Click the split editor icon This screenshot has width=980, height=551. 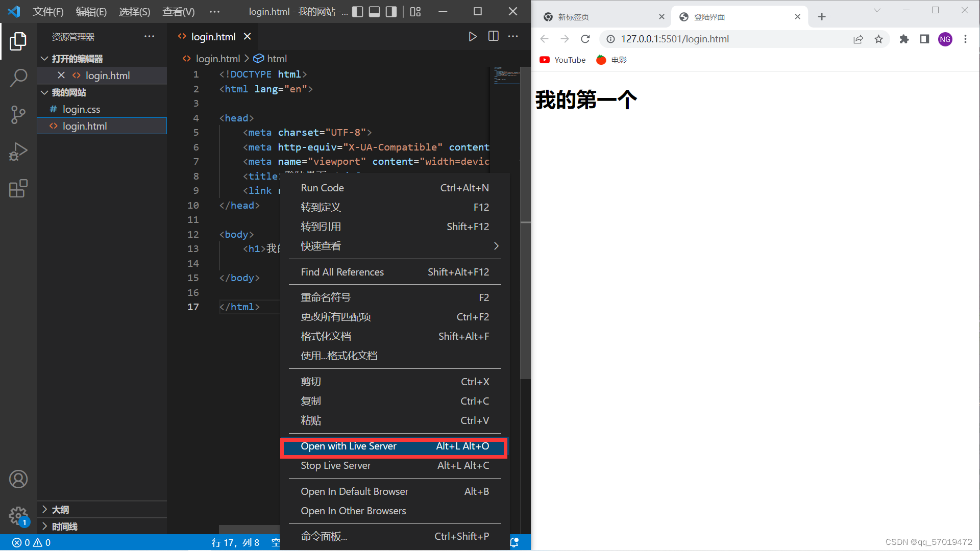(x=493, y=37)
